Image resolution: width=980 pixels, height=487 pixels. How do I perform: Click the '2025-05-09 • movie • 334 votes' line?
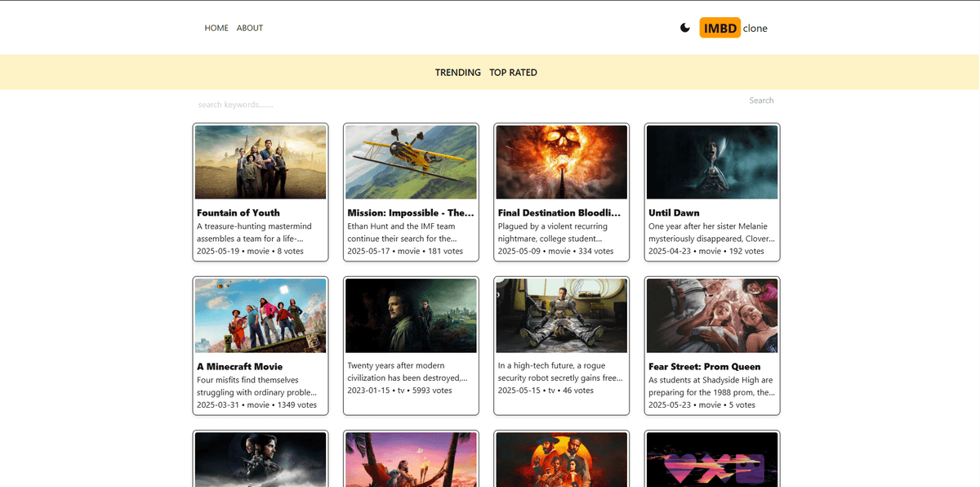[556, 251]
